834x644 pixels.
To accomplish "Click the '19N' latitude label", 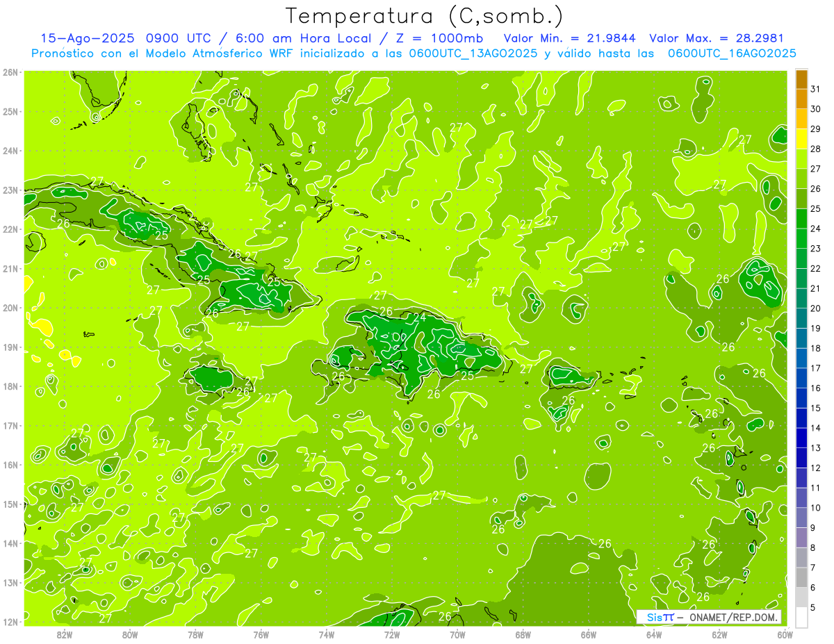I will tap(10, 347).
